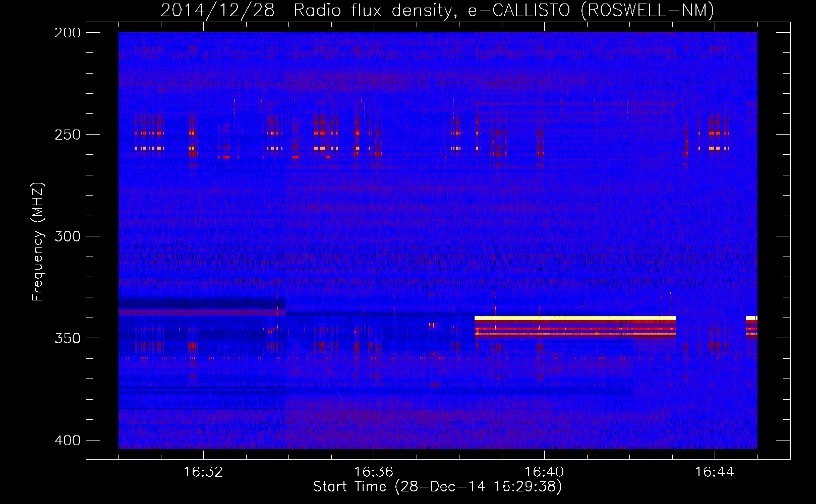816x504 pixels.
Task: Click the 200 frequency tick label
Action: click(x=68, y=33)
